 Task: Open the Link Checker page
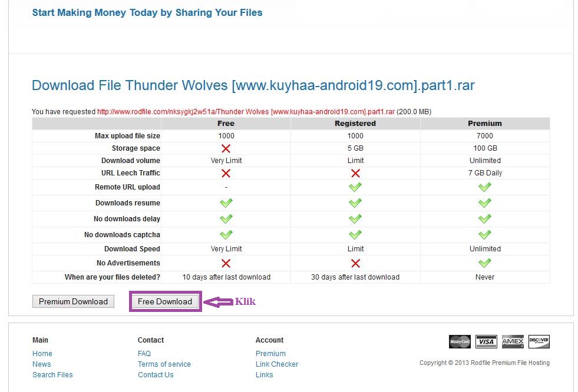click(277, 364)
